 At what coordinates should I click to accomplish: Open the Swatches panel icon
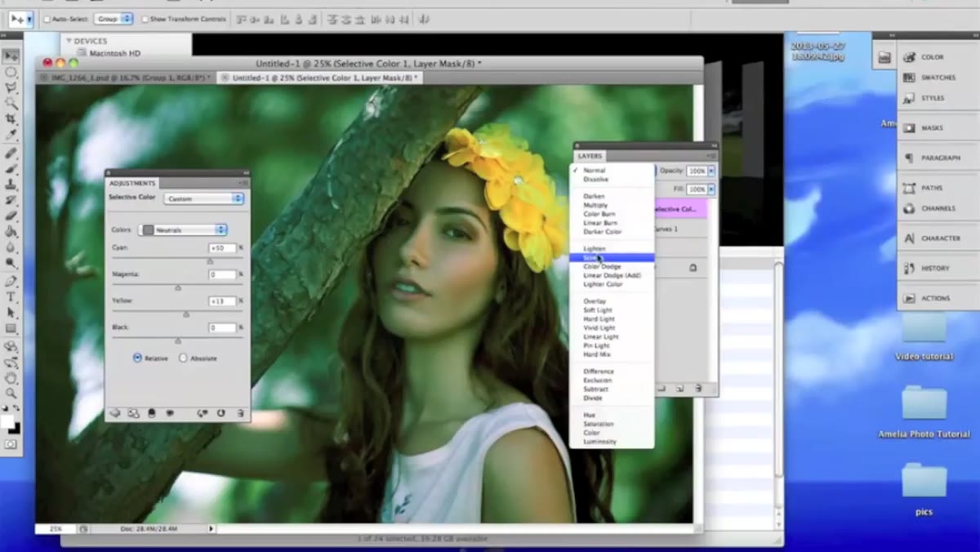click(x=910, y=78)
